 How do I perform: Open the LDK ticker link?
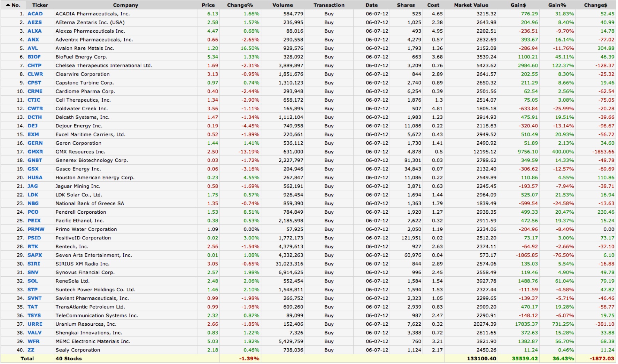tap(33, 195)
